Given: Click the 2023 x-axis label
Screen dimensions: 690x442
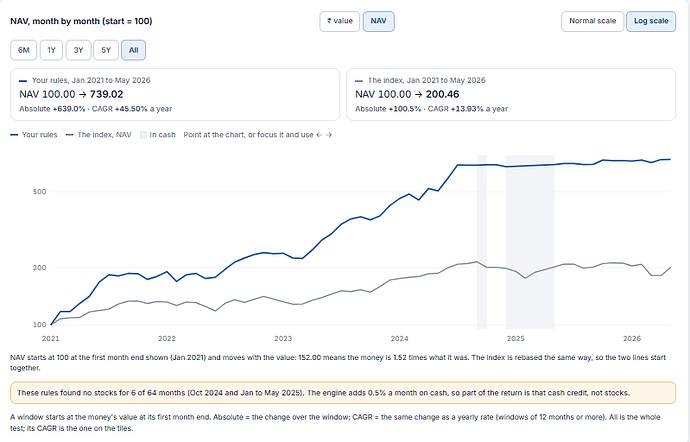Looking at the screenshot, I should click(x=283, y=339).
